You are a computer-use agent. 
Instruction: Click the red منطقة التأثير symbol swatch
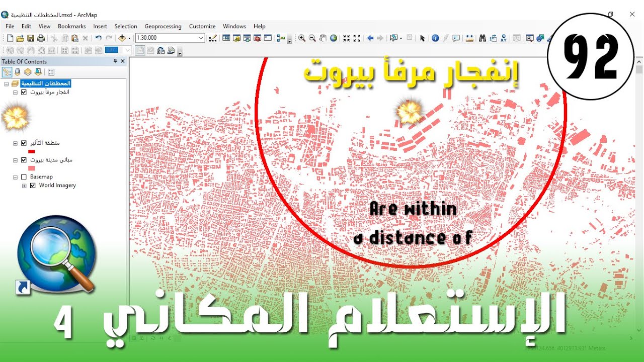point(31,151)
